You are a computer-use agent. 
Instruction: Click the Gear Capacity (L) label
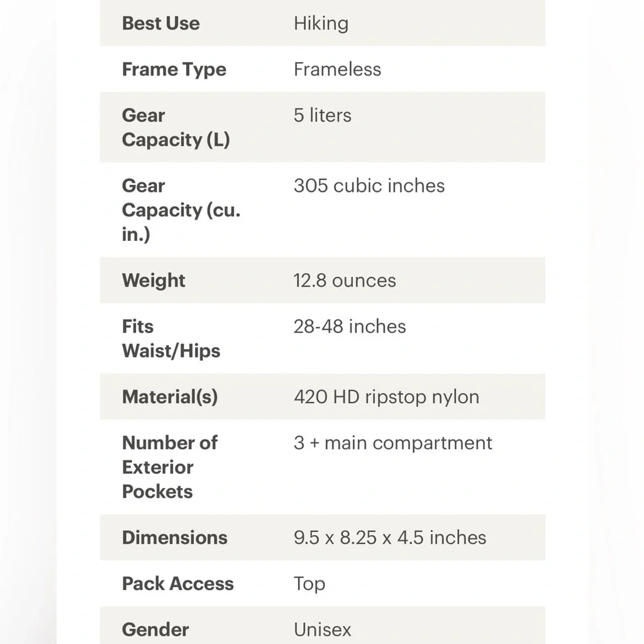coord(176,128)
